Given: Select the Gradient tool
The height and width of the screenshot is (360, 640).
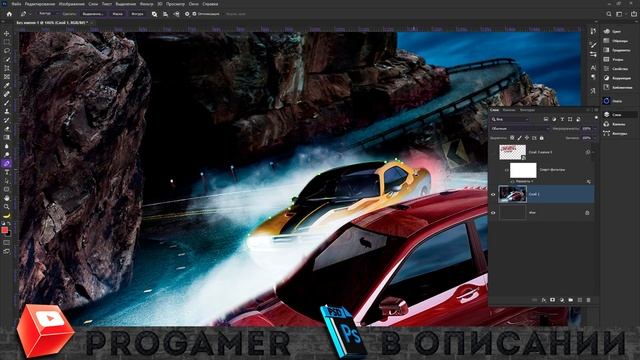Looking at the screenshot, I should [x=7, y=137].
